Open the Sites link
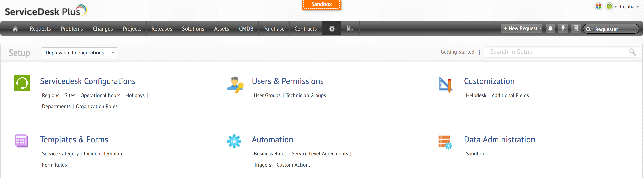 (70, 96)
